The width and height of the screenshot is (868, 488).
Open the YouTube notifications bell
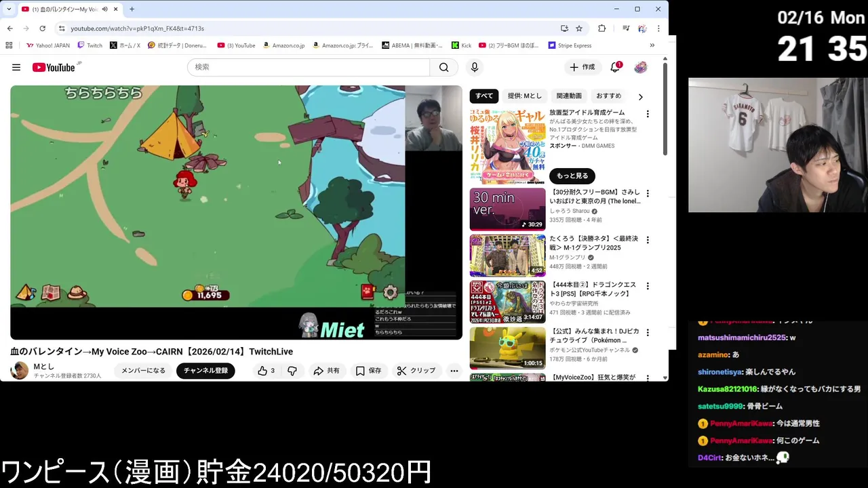click(x=615, y=67)
